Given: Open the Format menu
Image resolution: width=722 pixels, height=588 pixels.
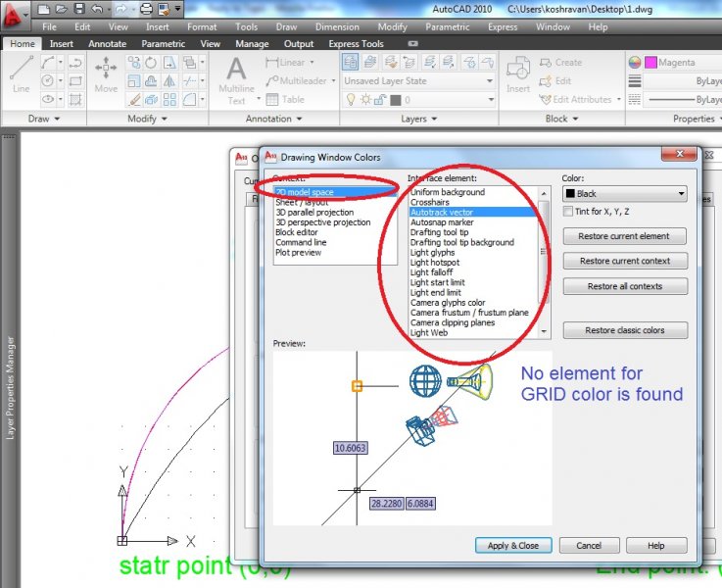Looking at the screenshot, I should tap(202, 27).
